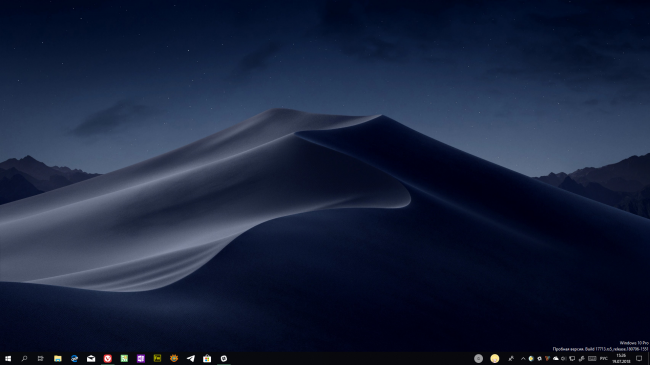Open Internet Explorer browser icon

(x=74, y=358)
